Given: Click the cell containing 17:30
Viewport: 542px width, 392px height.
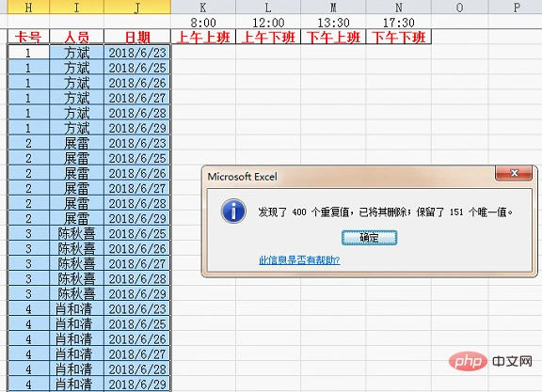Looking at the screenshot, I should coord(399,23).
